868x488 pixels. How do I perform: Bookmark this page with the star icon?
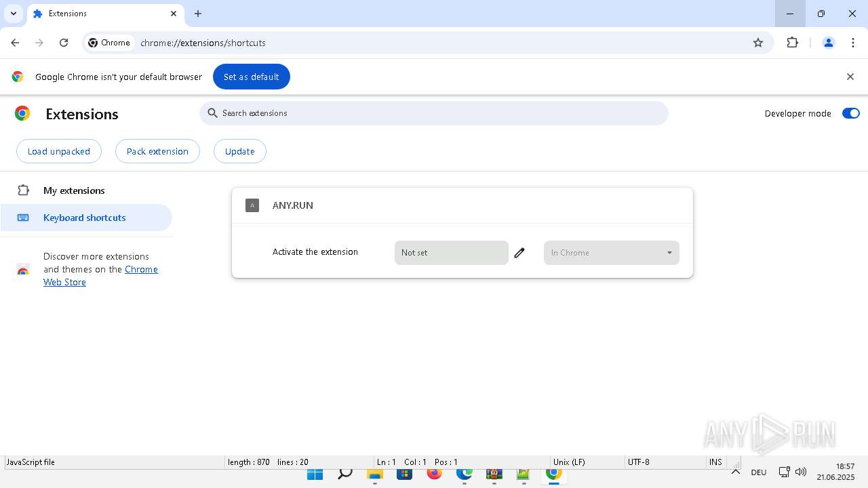[758, 43]
